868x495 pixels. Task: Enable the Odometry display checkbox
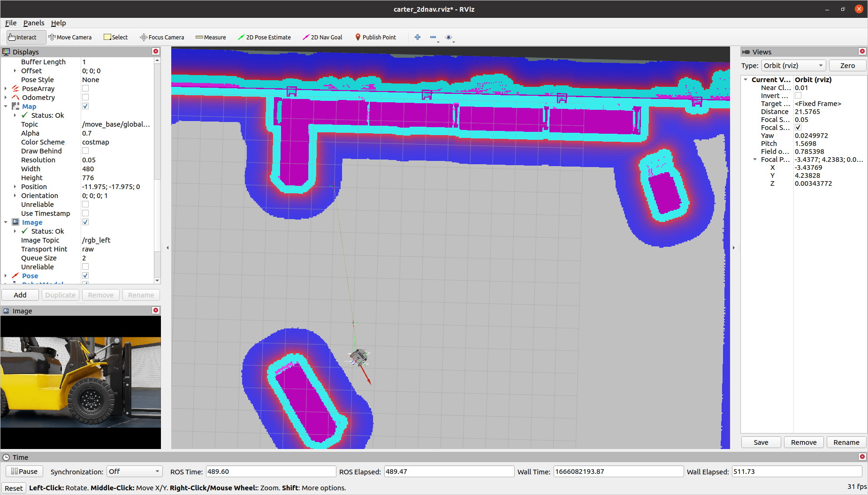[x=85, y=97]
